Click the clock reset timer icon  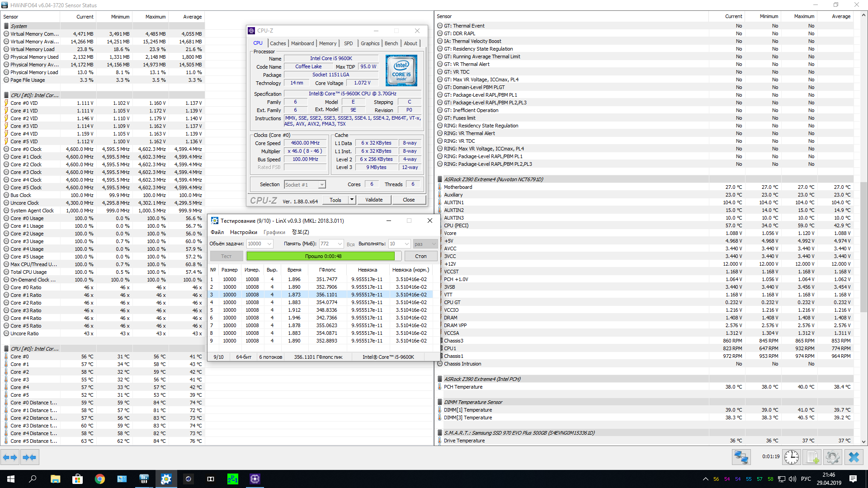pos(791,457)
